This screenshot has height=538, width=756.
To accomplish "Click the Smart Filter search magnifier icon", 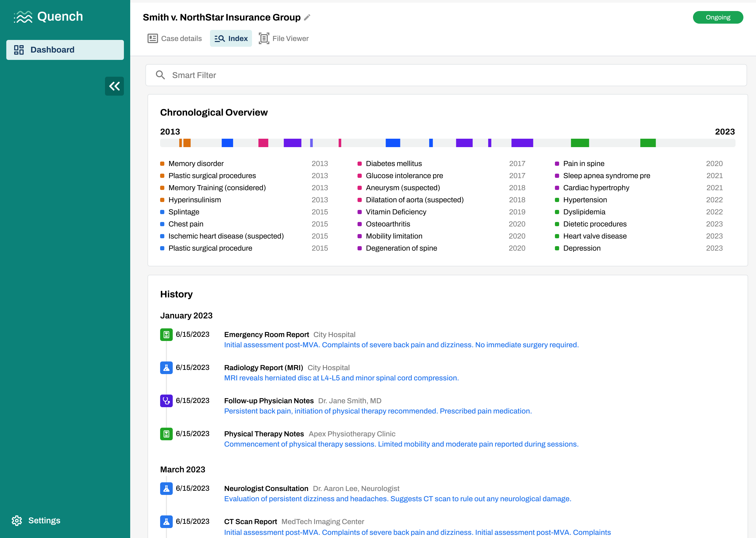I will click(160, 75).
